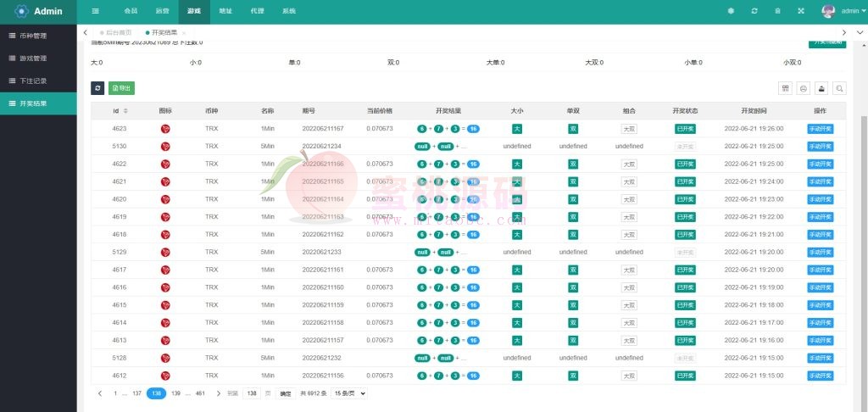Click the TRX coin icon in row 4623
Viewport: 868px width, 412px height.
click(x=165, y=129)
